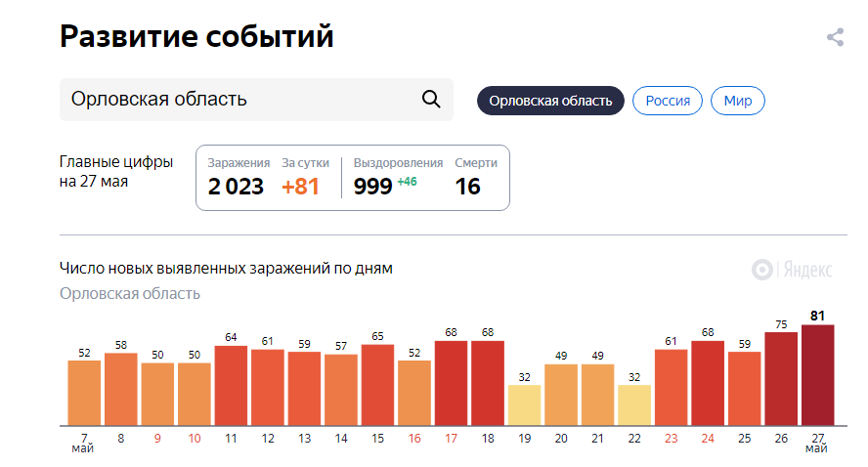Click the gray Орловская область chart subtitle
868x467 pixels.
coord(130,293)
